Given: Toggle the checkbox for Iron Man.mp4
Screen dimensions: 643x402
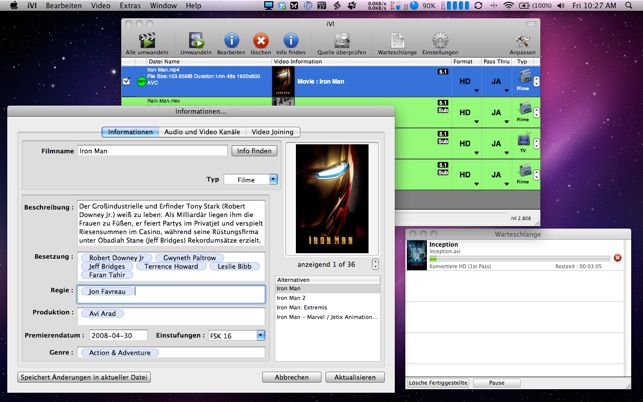Looking at the screenshot, I should point(126,81).
